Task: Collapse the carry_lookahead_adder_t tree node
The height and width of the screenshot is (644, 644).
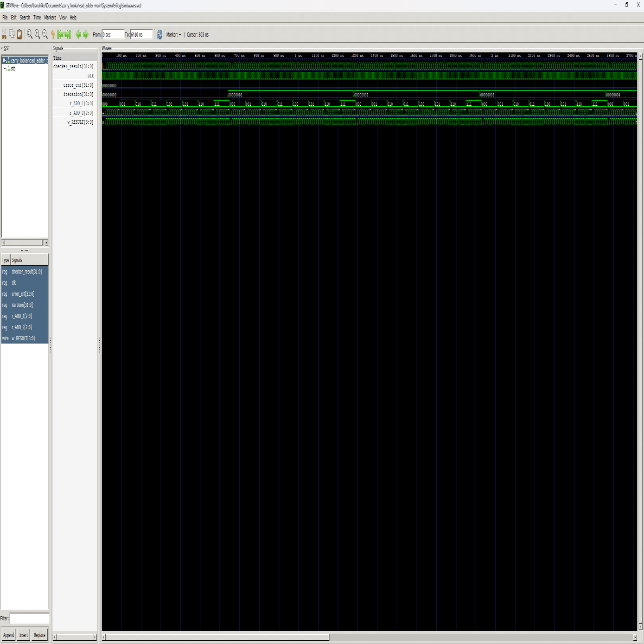Action: pyautogui.click(x=4, y=60)
